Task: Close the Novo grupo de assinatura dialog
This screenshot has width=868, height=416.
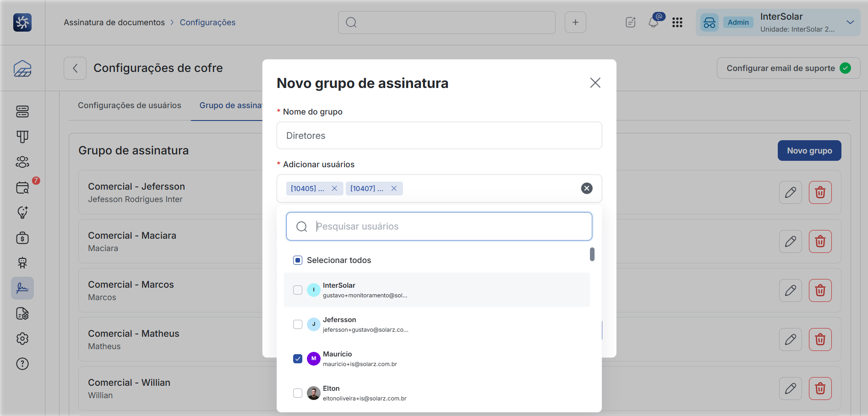Action: pos(595,83)
